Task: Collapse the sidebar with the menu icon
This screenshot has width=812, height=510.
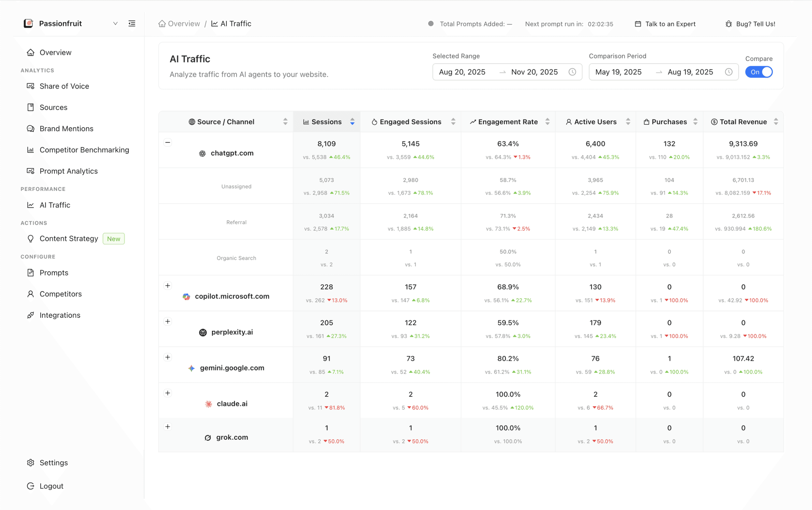Action: (132, 24)
